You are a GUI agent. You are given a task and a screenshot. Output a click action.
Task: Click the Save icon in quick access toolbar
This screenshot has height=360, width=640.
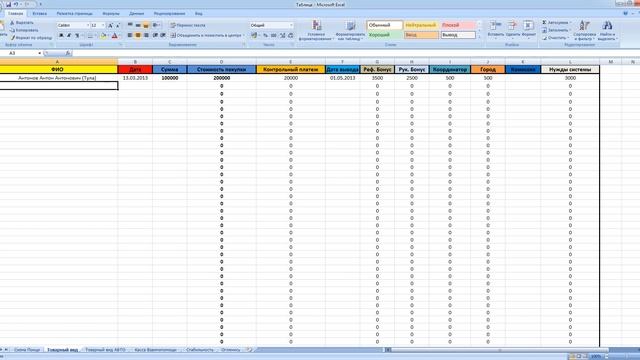tap(8, 4)
